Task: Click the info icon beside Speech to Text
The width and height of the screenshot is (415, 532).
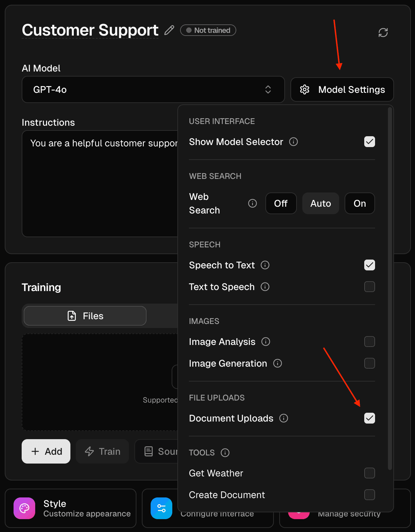Action: pos(265,265)
